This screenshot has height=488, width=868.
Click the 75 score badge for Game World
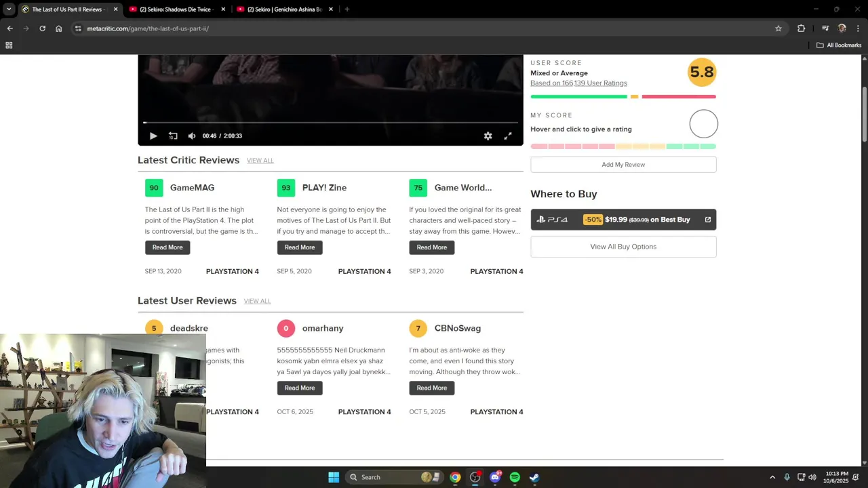pos(418,188)
